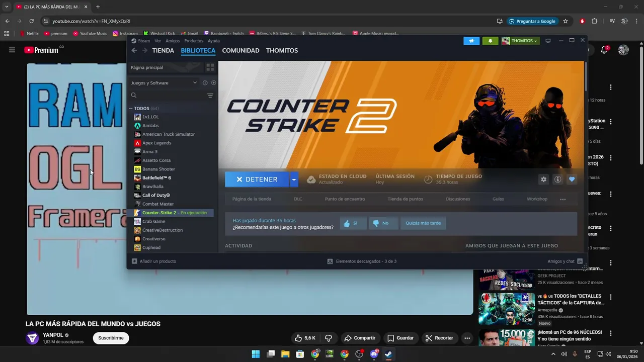This screenshot has height=362, width=644.
Task: Click Guardar on YouTube video
Action: [x=400, y=338]
